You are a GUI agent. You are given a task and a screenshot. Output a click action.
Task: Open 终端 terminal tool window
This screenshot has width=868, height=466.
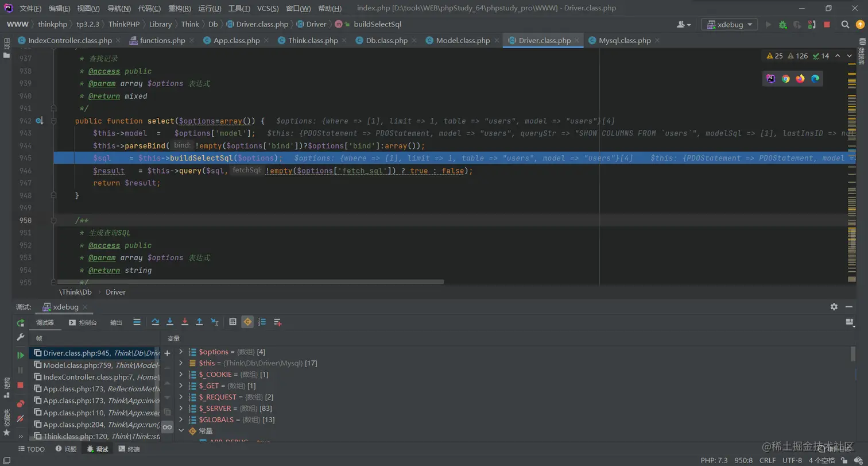point(128,449)
